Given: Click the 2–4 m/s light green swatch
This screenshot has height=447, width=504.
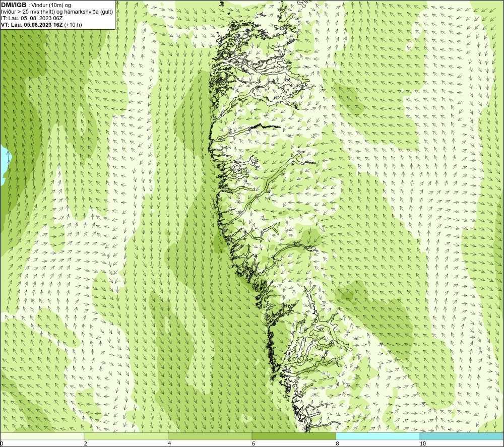Looking at the screenshot, I should (126, 436).
